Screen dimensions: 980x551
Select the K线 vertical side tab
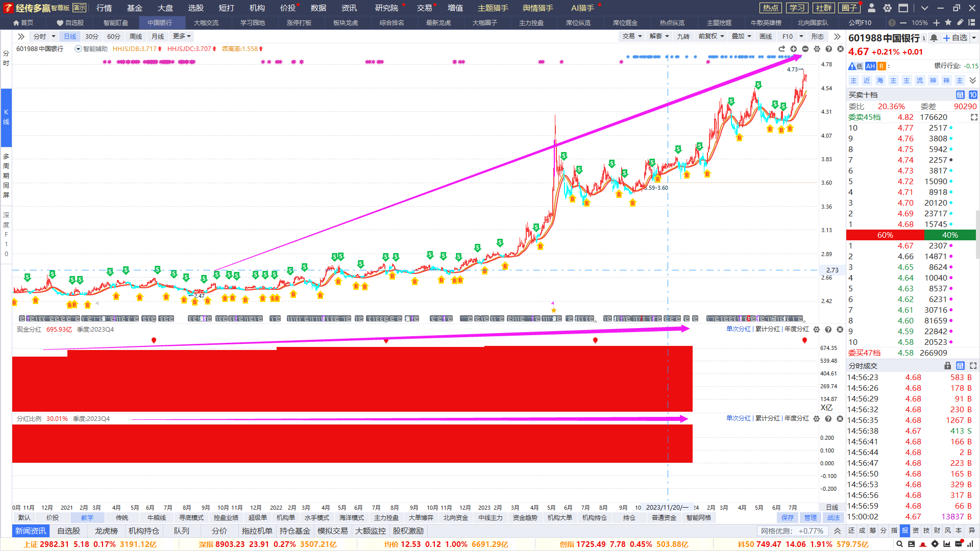coord(6,117)
